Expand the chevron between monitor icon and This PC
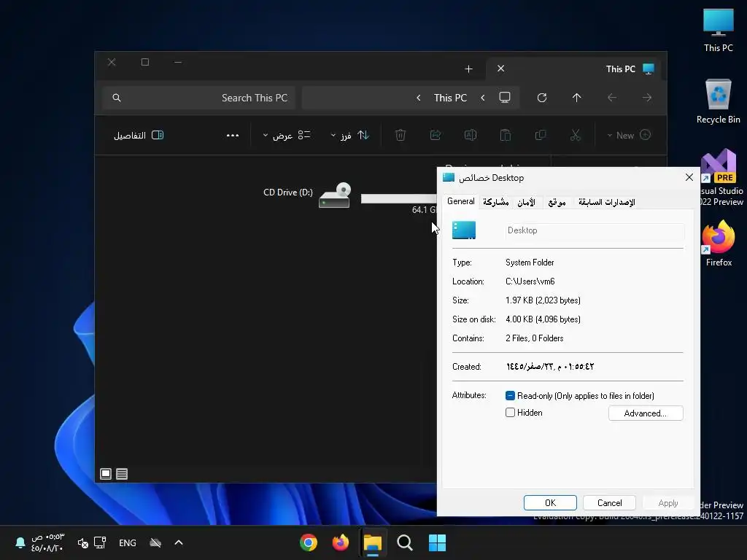 (x=483, y=98)
